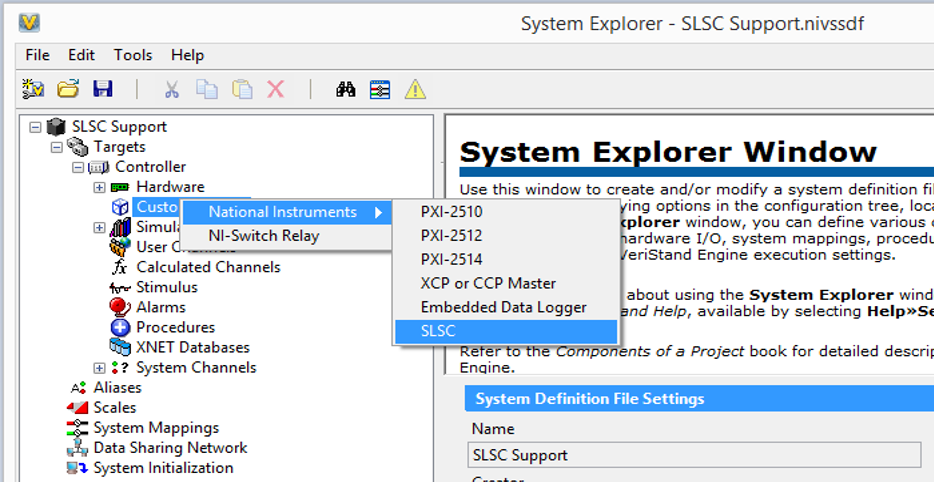Image resolution: width=934 pixels, height=482 pixels.
Task: Click the Save floppy disk toolbar icon
Action: (102, 89)
